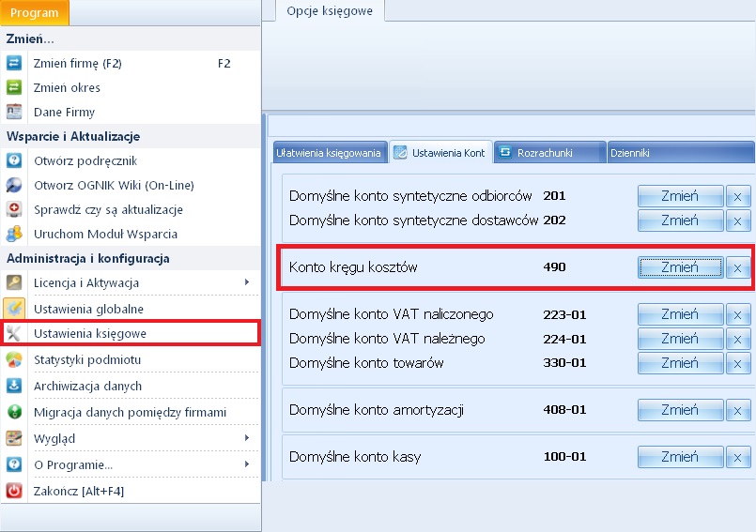Open the Ułatwienia księgowania tab
The width and height of the screenshot is (756, 532).
pos(329,152)
